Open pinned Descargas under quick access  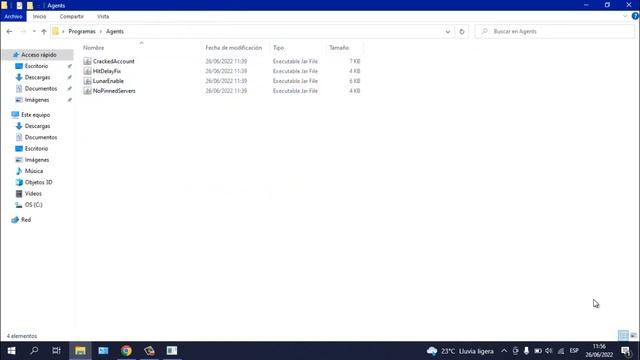pos(38,77)
